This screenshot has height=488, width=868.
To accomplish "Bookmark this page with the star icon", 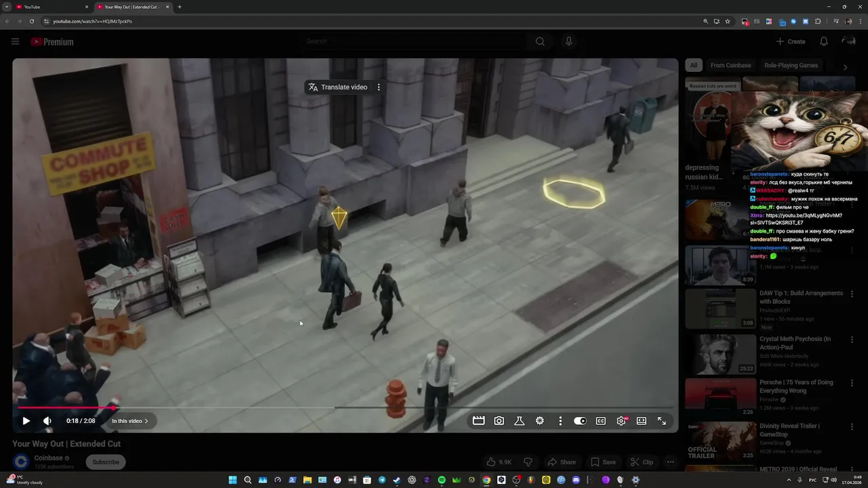I will tap(728, 21).
